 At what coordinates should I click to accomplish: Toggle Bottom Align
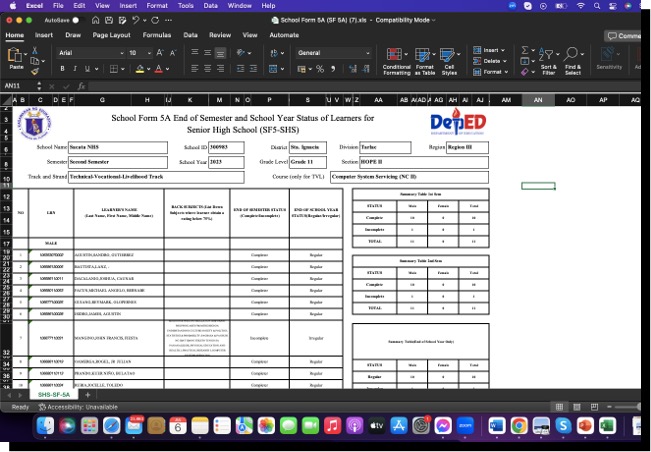tap(220, 53)
